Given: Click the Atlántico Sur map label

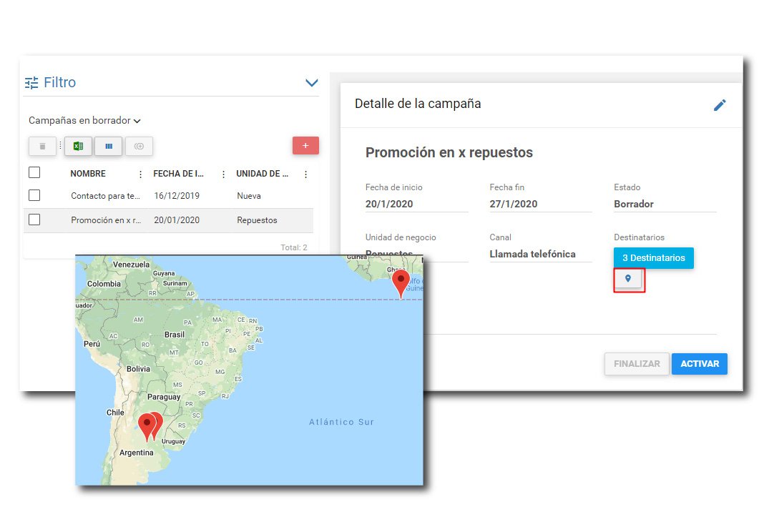Looking at the screenshot, I should [x=341, y=422].
